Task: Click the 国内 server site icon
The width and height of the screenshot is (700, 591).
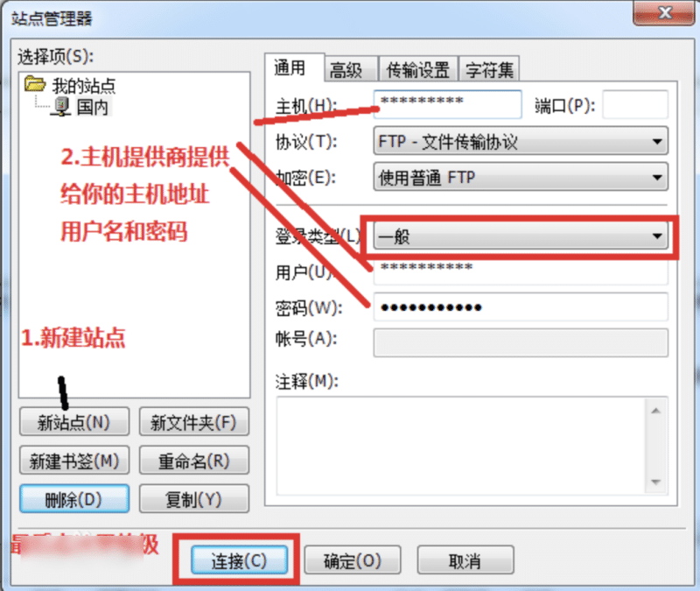Action: pyautogui.click(x=60, y=107)
